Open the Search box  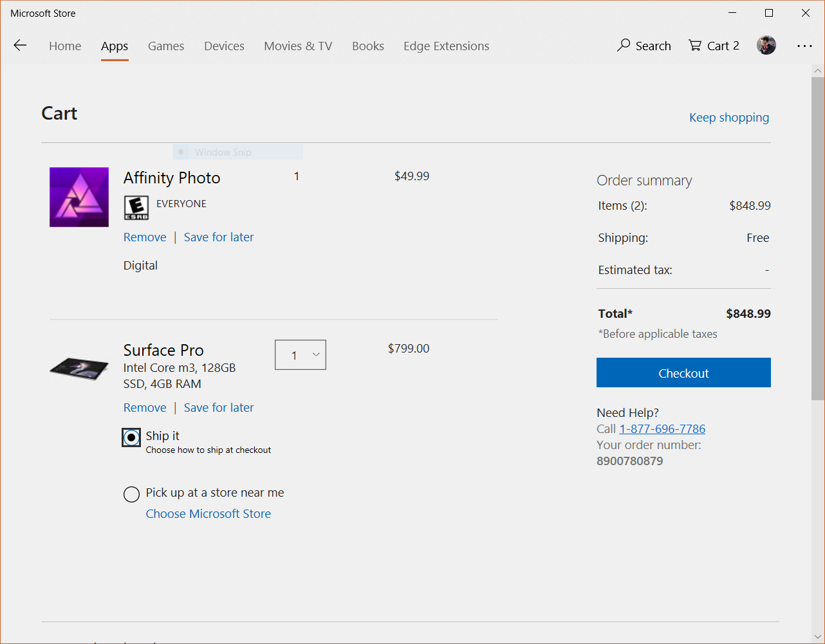pyautogui.click(x=644, y=46)
